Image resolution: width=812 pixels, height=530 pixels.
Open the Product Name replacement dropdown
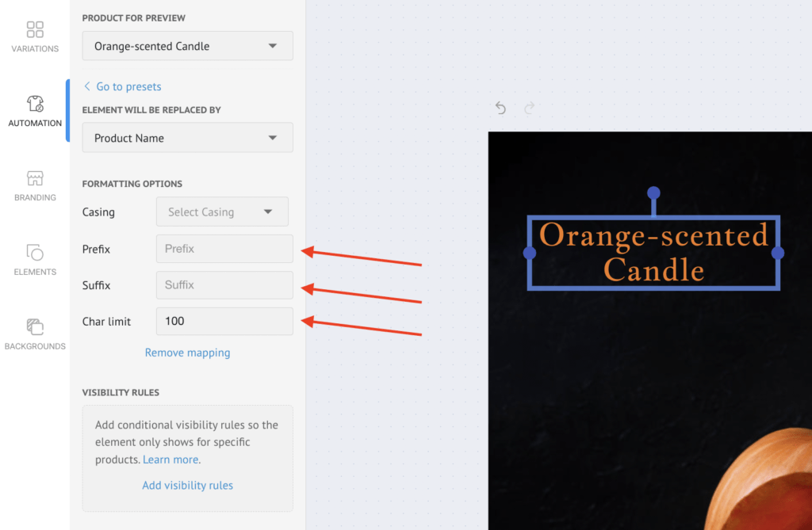187,138
